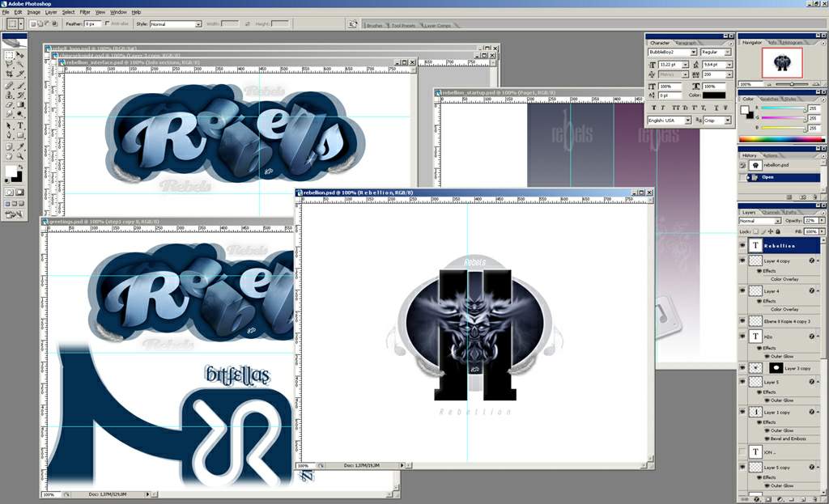The height and width of the screenshot is (504, 829).
Task: Select the Dodge tool
Action: 19,113
